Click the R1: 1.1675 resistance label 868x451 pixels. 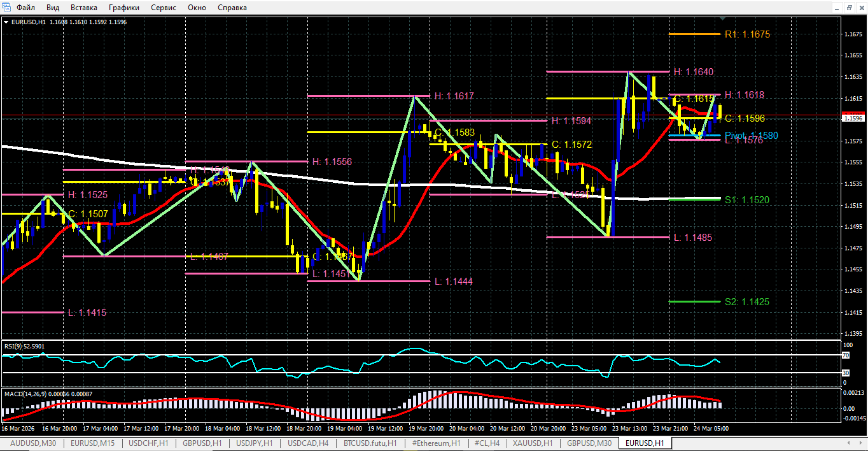click(747, 34)
